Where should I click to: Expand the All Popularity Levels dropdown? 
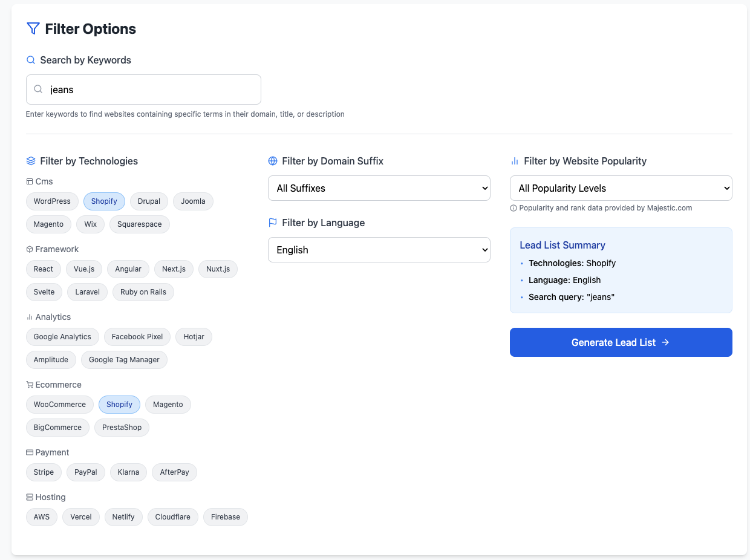click(621, 188)
